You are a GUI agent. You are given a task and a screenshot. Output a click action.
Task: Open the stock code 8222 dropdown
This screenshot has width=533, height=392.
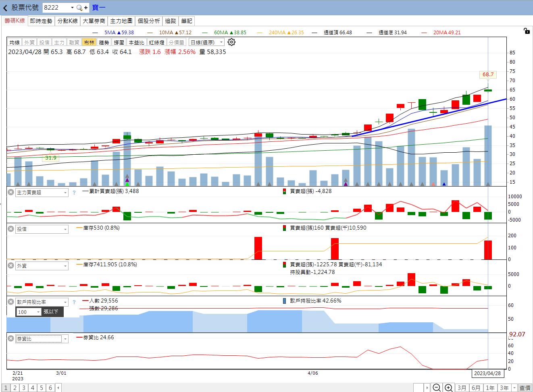pos(72,8)
